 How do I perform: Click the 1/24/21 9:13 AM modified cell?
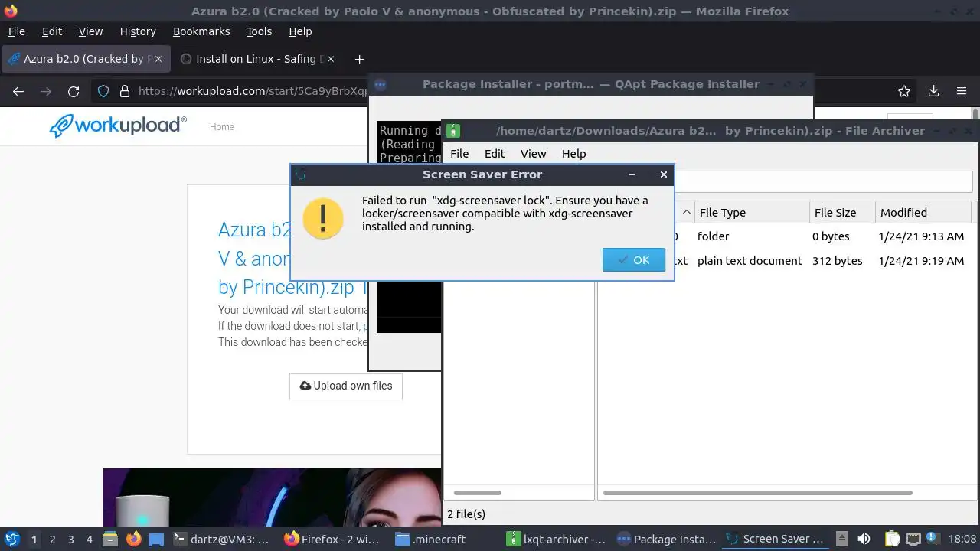point(922,236)
